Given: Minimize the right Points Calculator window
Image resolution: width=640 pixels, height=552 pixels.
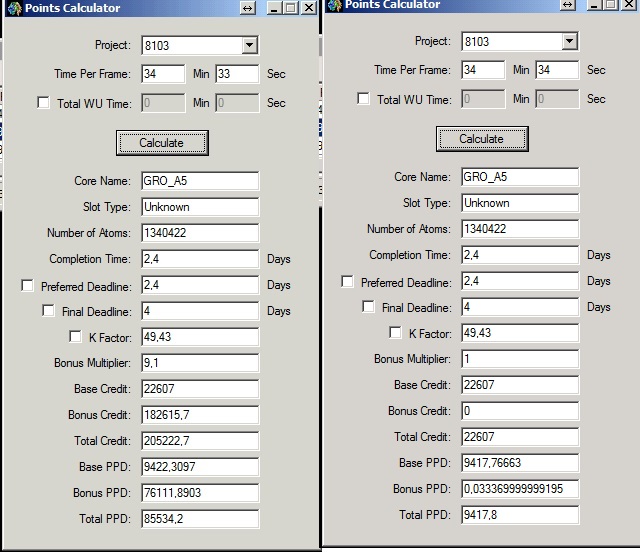Looking at the screenshot, I should pos(594,4).
